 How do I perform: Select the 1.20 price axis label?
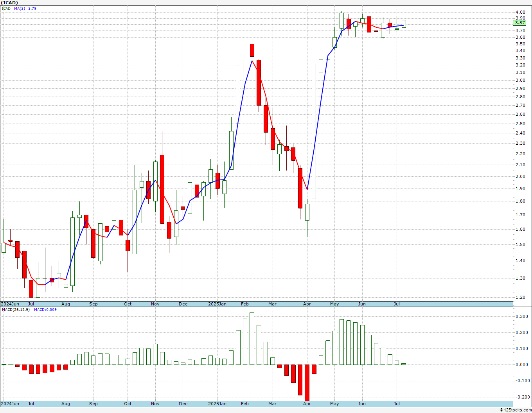520,297
